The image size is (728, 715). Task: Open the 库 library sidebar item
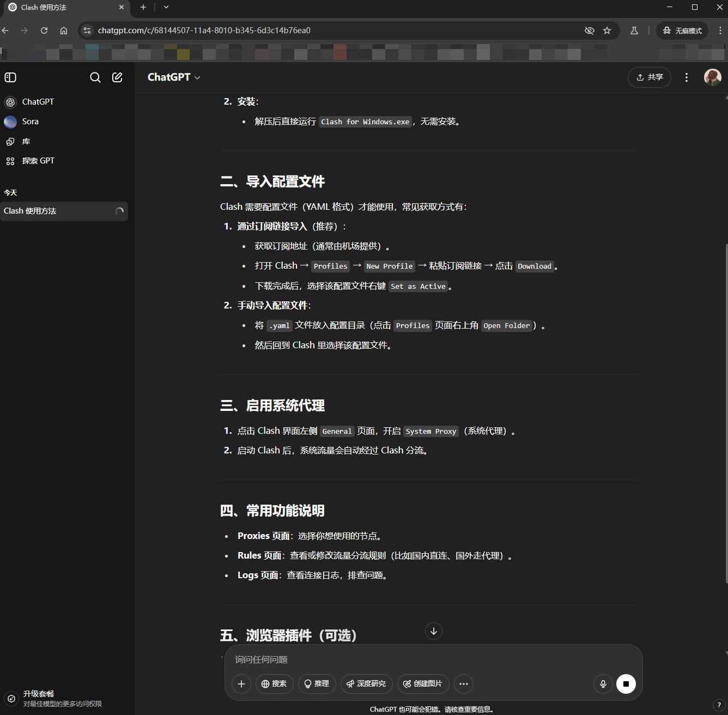point(64,142)
